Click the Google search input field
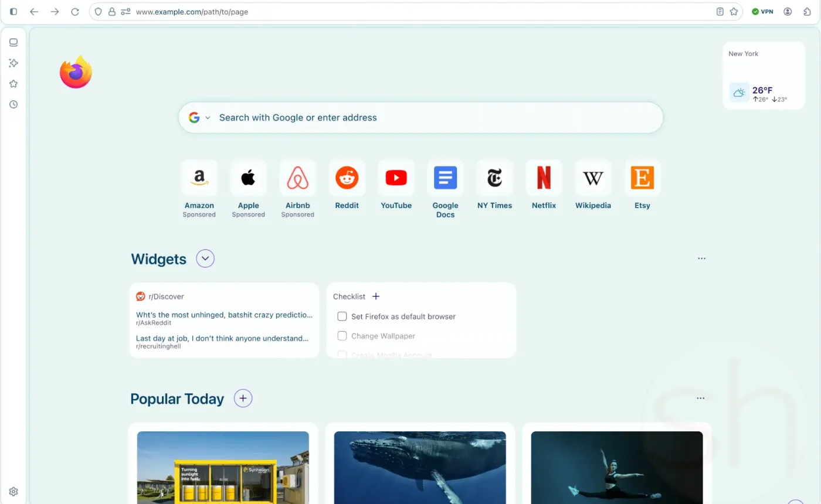 (434, 118)
